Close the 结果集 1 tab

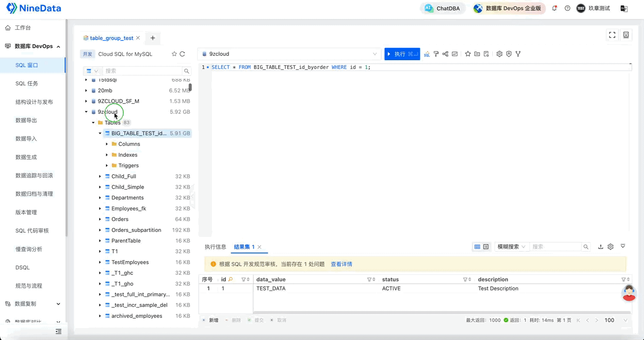point(259,247)
